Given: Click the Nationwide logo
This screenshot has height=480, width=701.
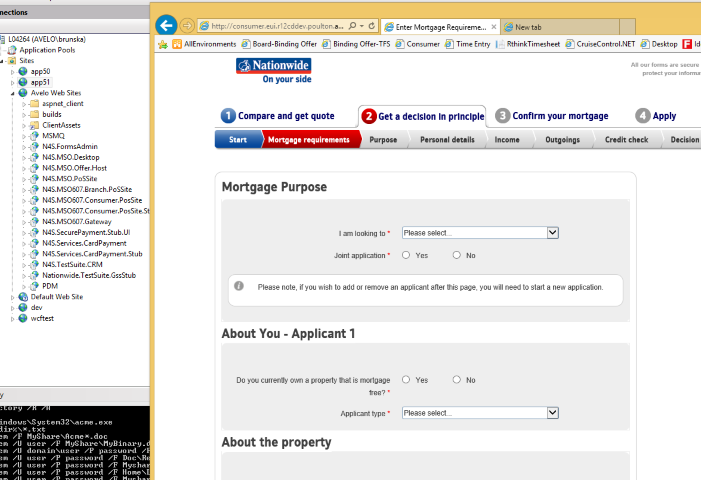Looking at the screenshot, I should tap(274, 70).
